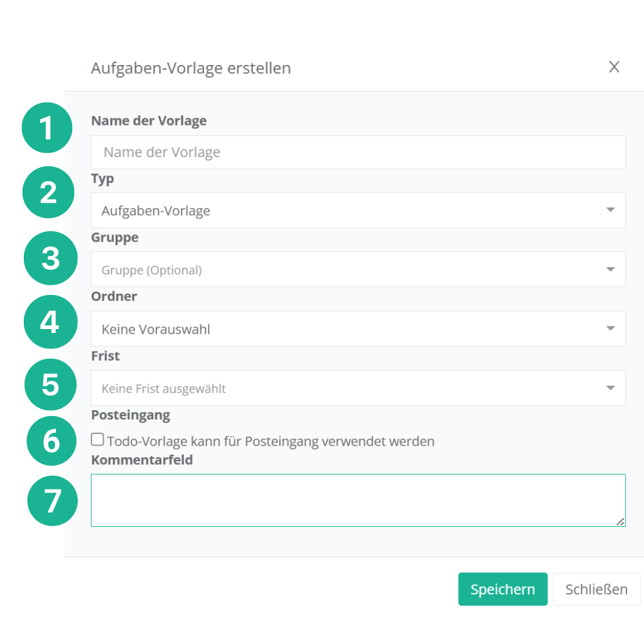Click the green number 6 badge
The width and height of the screenshot is (644, 644).
click(52, 441)
